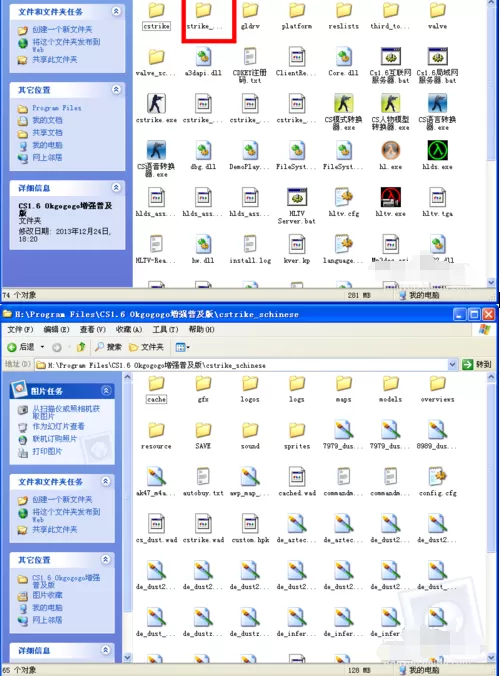This screenshot has width=501, height=676.
Task: Select dbg.dll file icon
Action: [203, 150]
